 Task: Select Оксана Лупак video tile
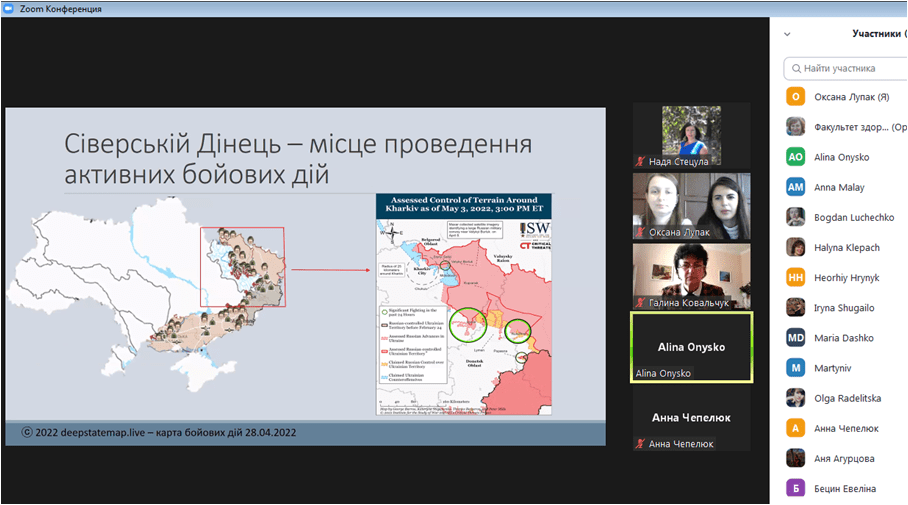pyautogui.click(x=691, y=206)
